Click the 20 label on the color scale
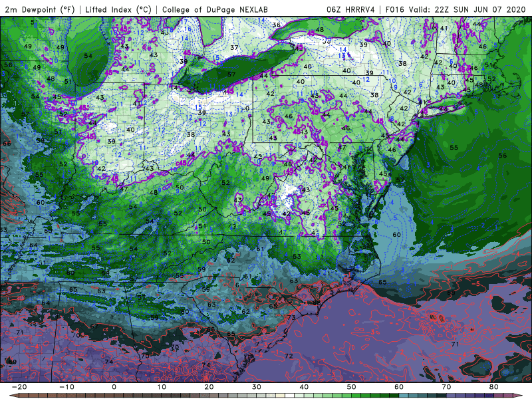532x399 pixels. 209,387
